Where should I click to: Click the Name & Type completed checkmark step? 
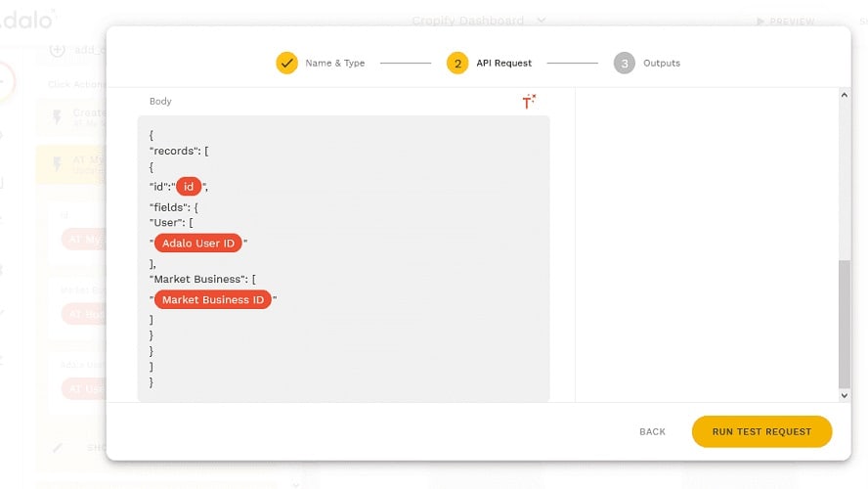pos(286,64)
